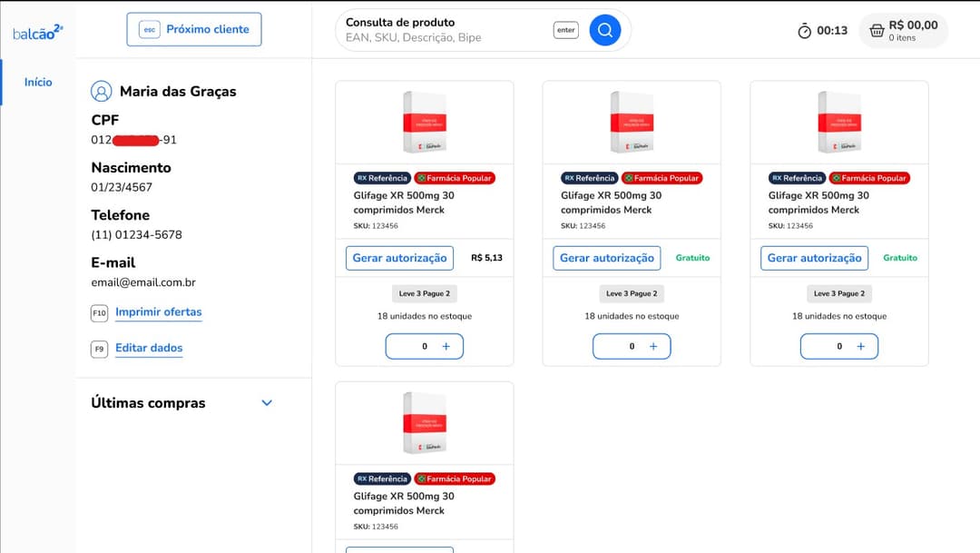Click the 00:13 timer value

(832, 30)
